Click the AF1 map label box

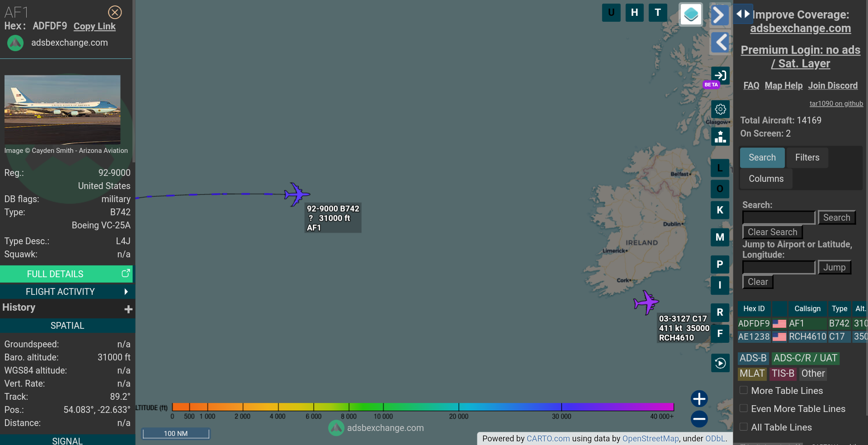[333, 218]
